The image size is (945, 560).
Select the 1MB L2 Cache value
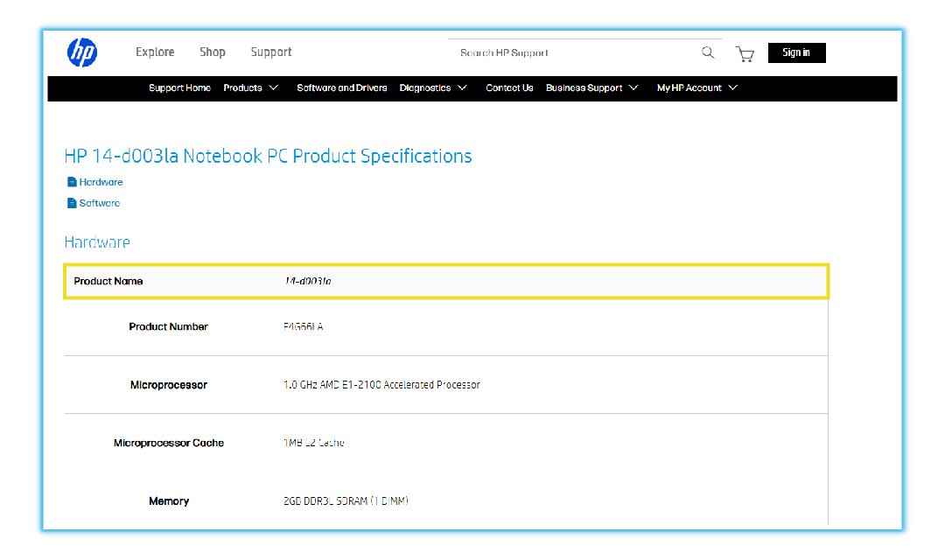tap(313, 443)
